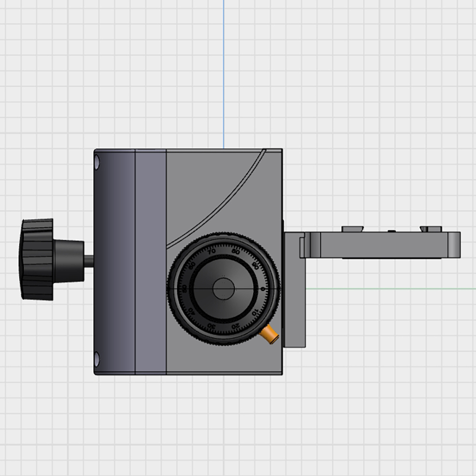Viewport: 476px width, 476px height.
Task: Click the left stud atop mounting plate
Action: 353,229
